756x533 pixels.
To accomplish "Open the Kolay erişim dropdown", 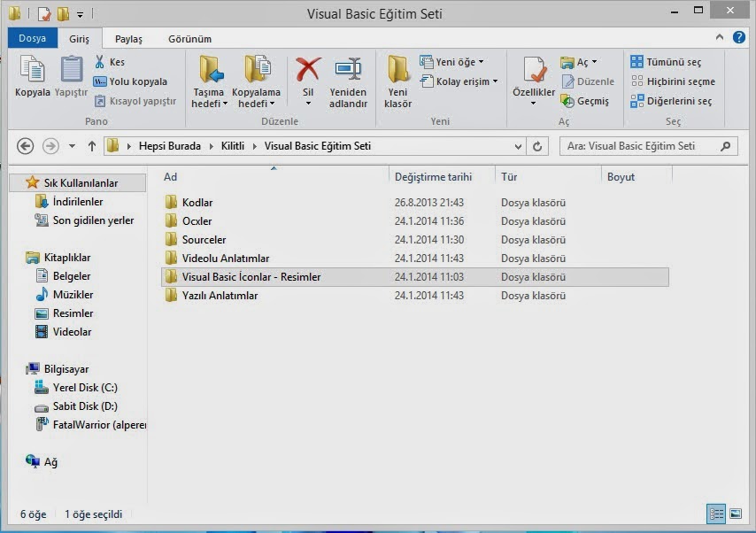I will [459, 81].
